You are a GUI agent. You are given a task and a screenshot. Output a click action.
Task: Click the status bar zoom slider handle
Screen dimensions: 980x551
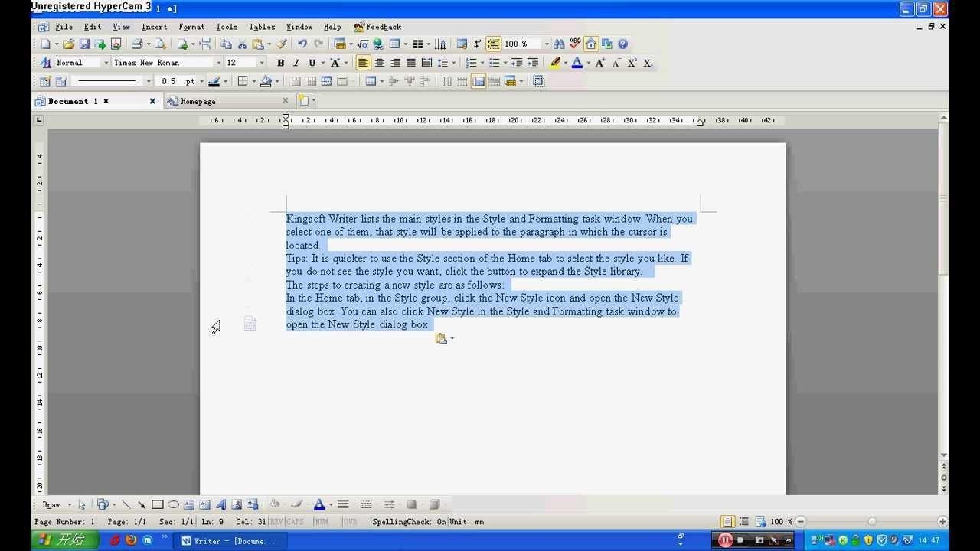point(871,521)
